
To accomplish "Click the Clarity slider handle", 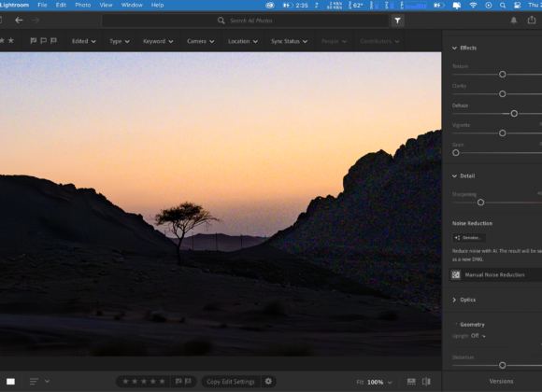I will [502, 94].
